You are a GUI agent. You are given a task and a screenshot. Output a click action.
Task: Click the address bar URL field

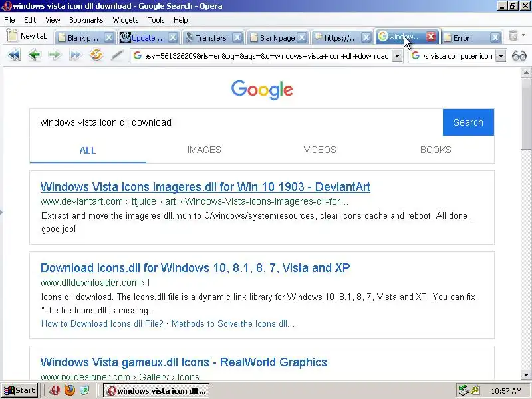267,56
